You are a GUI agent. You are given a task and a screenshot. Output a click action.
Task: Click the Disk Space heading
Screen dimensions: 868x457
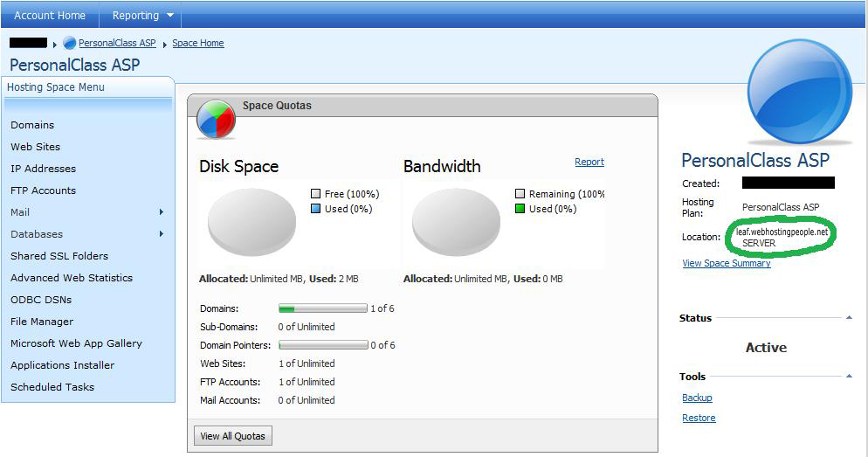238,166
